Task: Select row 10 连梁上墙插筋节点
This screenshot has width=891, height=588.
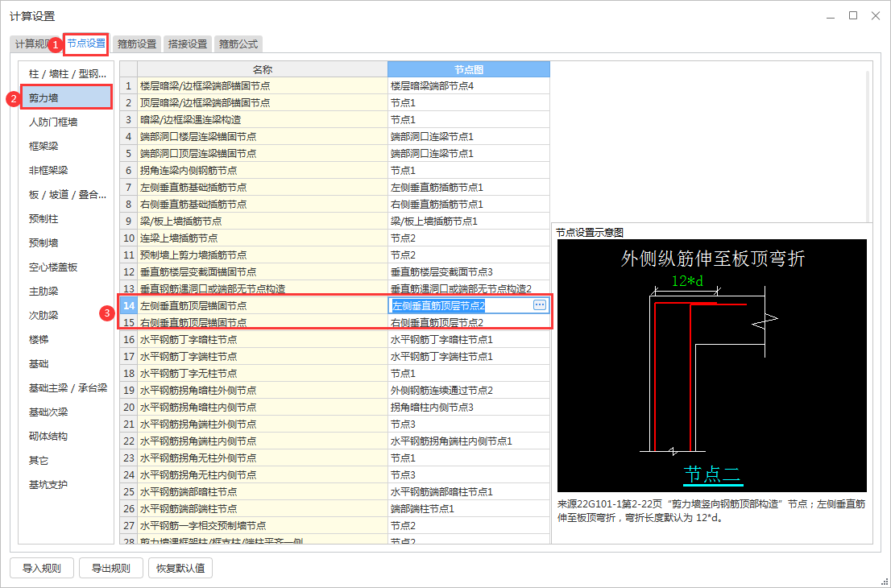Action: coord(263,238)
